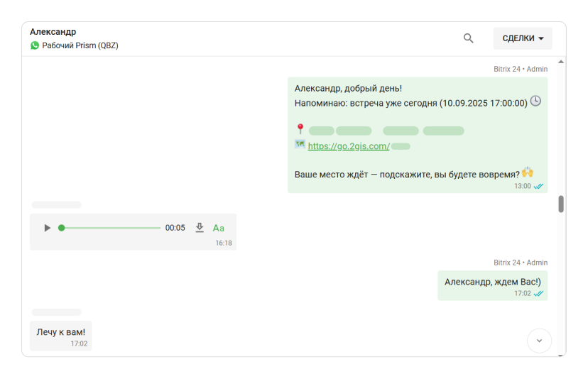Click read checkmarks on the 13:00 message
Image resolution: width=588 pixels, height=379 pixels.
tap(539, 186)
